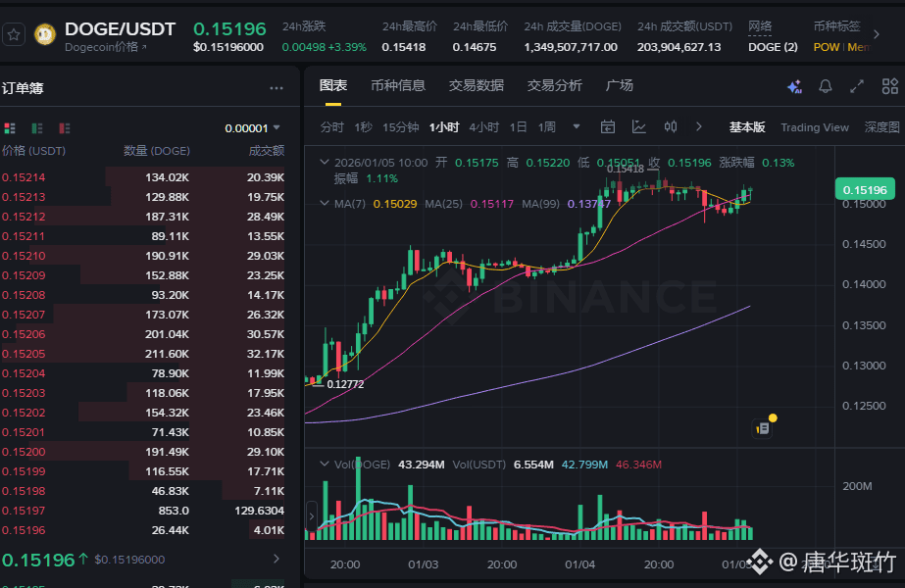
Task: Select ask price 0.15214
Action: 24,177
